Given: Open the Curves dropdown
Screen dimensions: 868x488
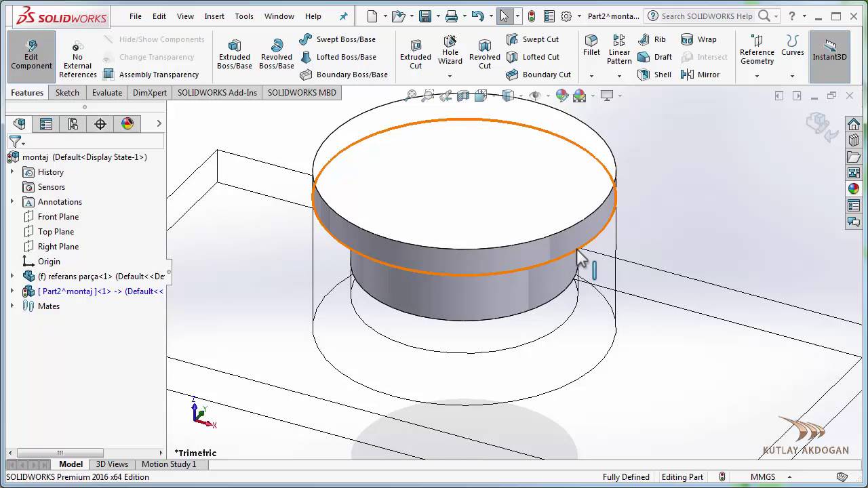Looking at the screenshot, I should coord(792,46).
